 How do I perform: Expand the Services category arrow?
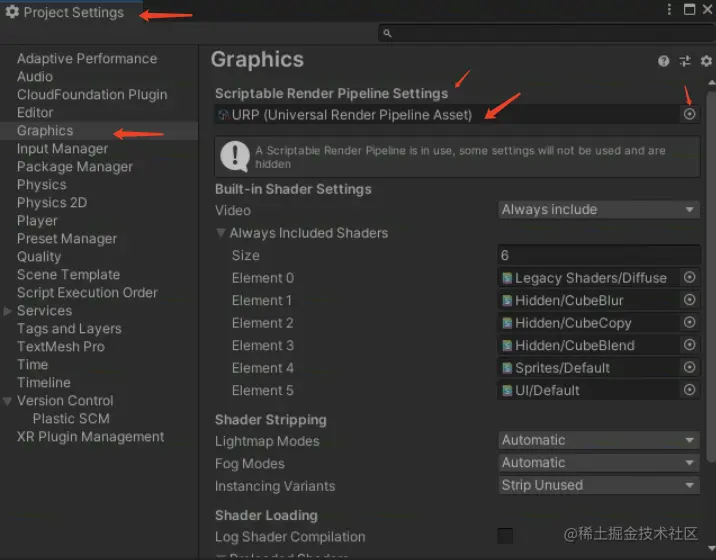coord(7,311)
